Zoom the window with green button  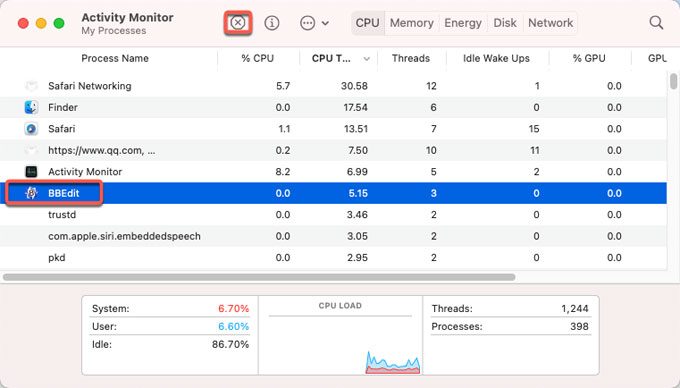coord(59,23)
